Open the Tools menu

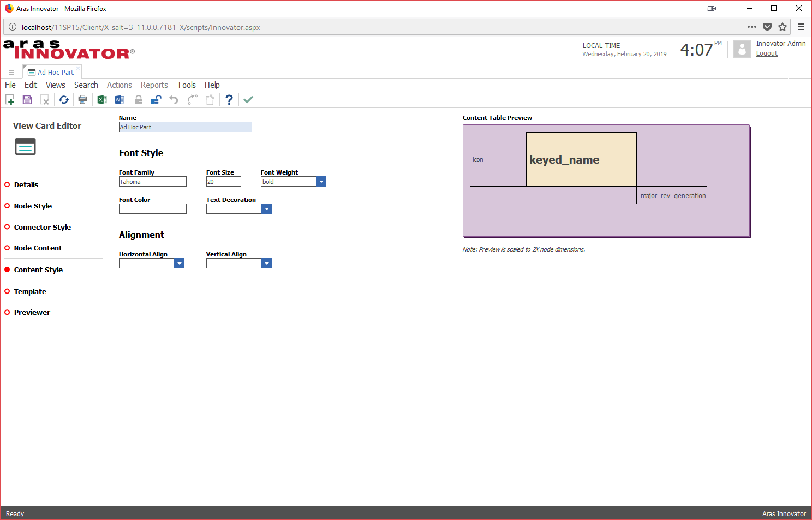(x=186, y=85)
